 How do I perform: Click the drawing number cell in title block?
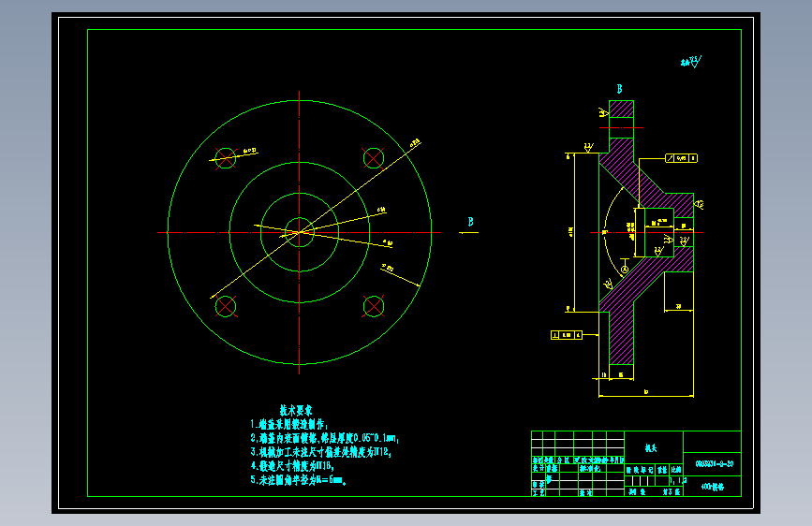[712, 464]
